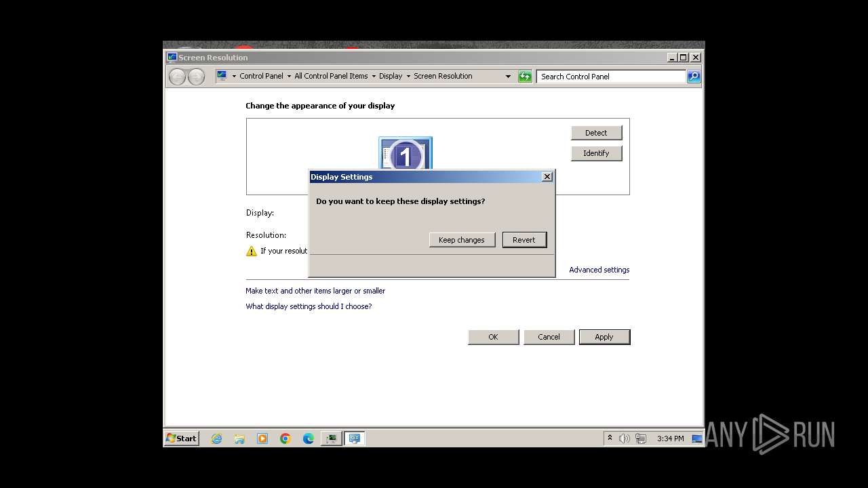Expand dropdown arrow after All Control Panel Items
Image resolution: width=868 pixels, height=488 pixels.
click(374, 77)
